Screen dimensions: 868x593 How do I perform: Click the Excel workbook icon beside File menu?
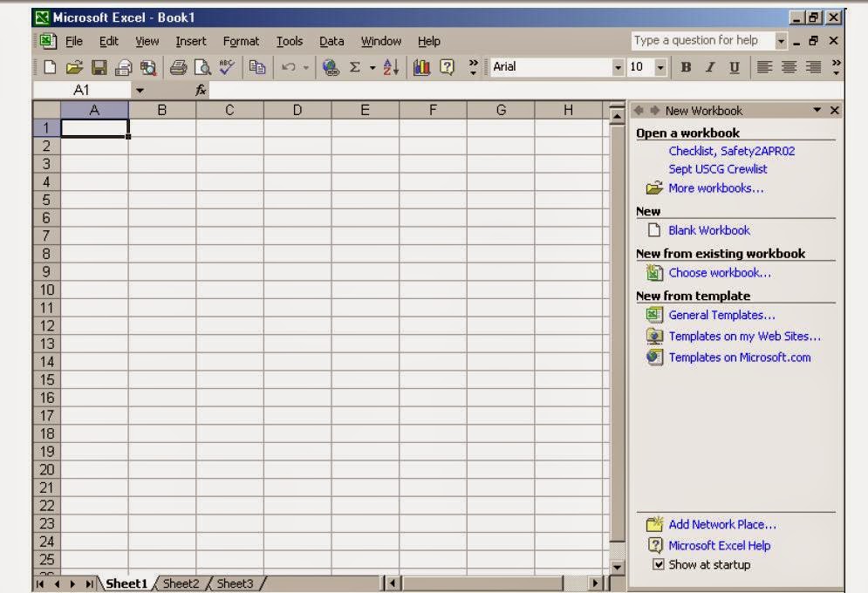[48, 41]
